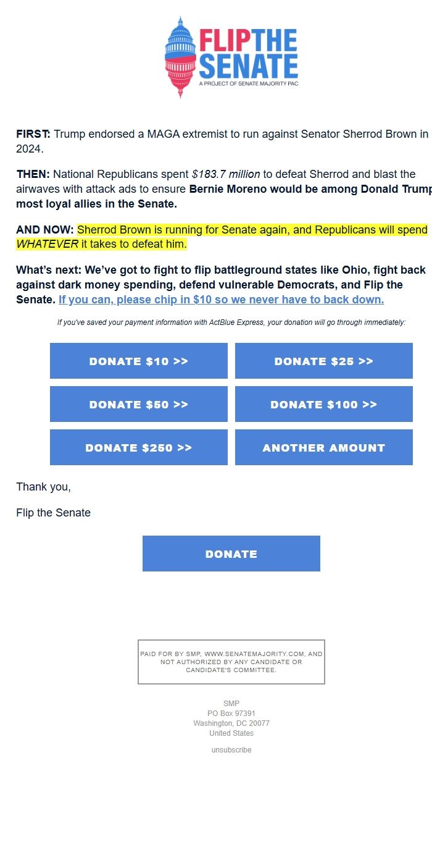Choose the ANOTHER AMOUNT option

[x=323, y=447]
